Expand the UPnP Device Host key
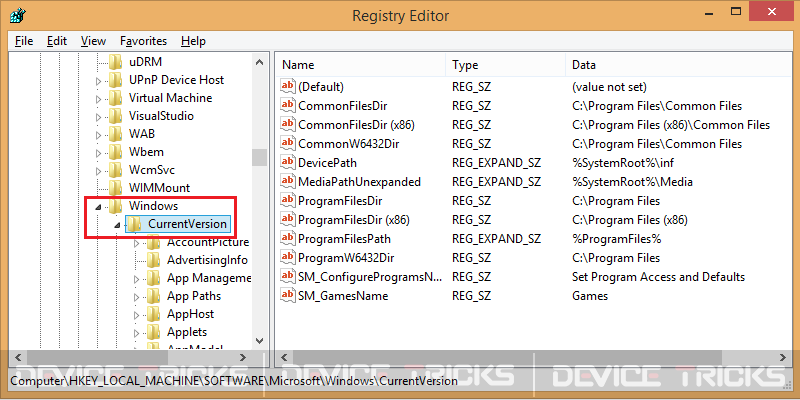Screen dimensions: 800x400 (98, 81)
